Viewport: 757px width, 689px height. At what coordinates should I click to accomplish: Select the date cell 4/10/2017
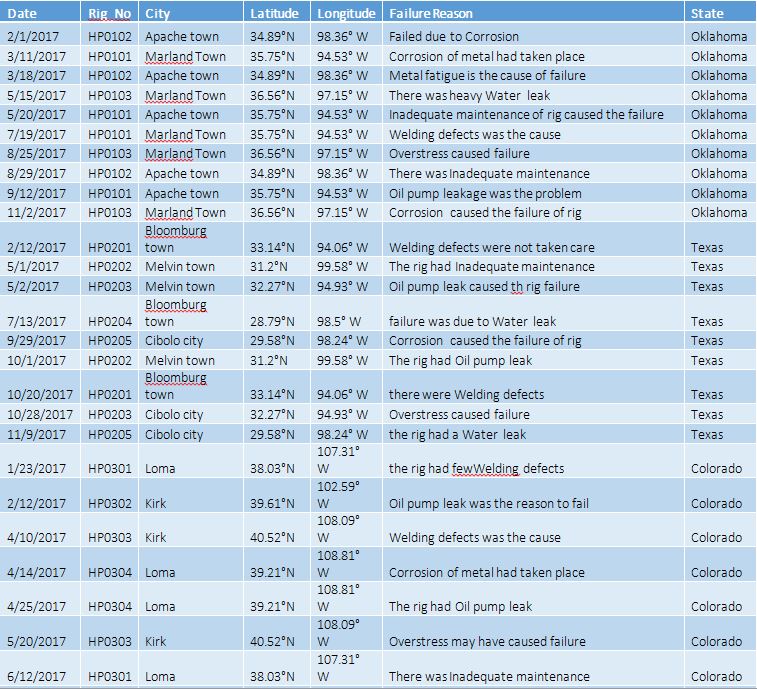point(40,530)
